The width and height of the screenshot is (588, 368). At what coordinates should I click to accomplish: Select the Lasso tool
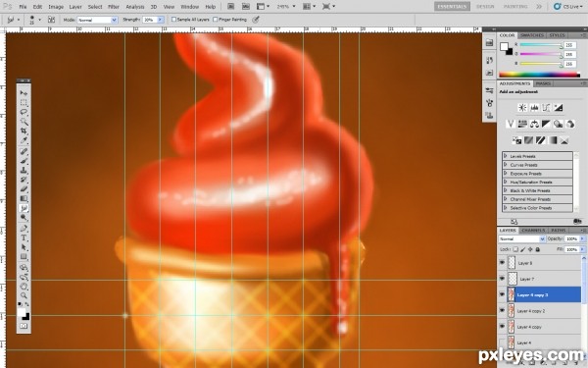24,112
